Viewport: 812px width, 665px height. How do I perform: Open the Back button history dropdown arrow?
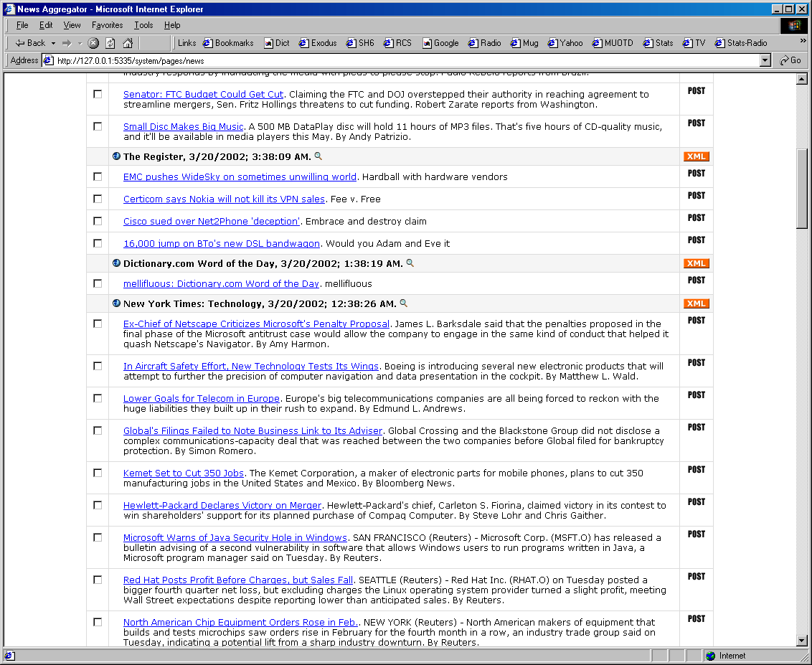tap(53, 43)
